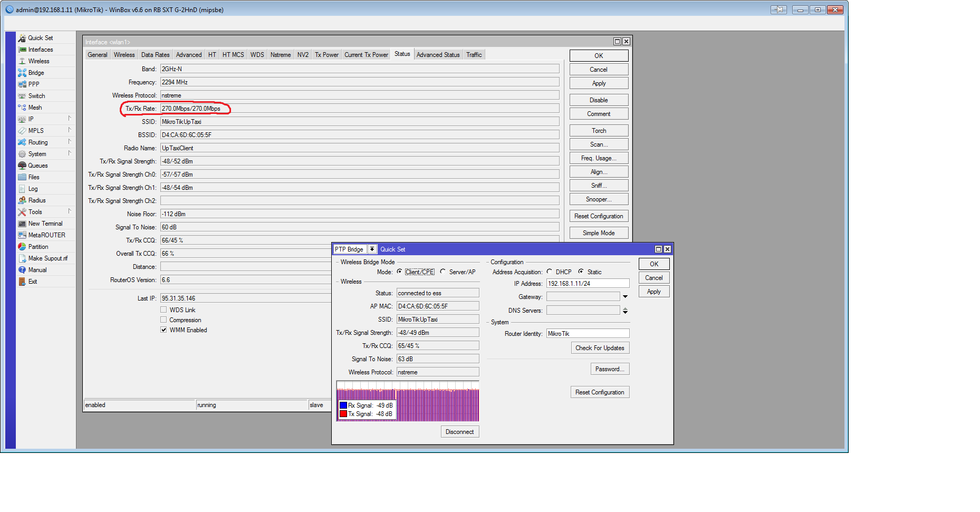Click the Tools sidebar icon
Viewport: 980px width, 512px height.
(x=22, y=212)
